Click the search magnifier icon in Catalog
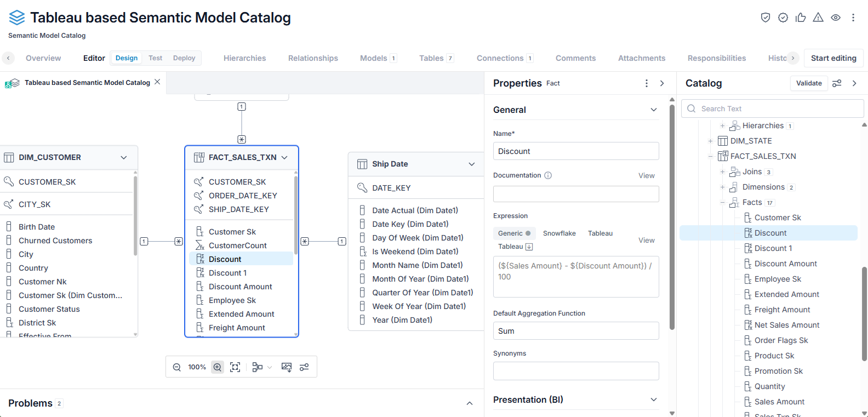The width and height of the screenshot is (868, 417). click(692, 108)
